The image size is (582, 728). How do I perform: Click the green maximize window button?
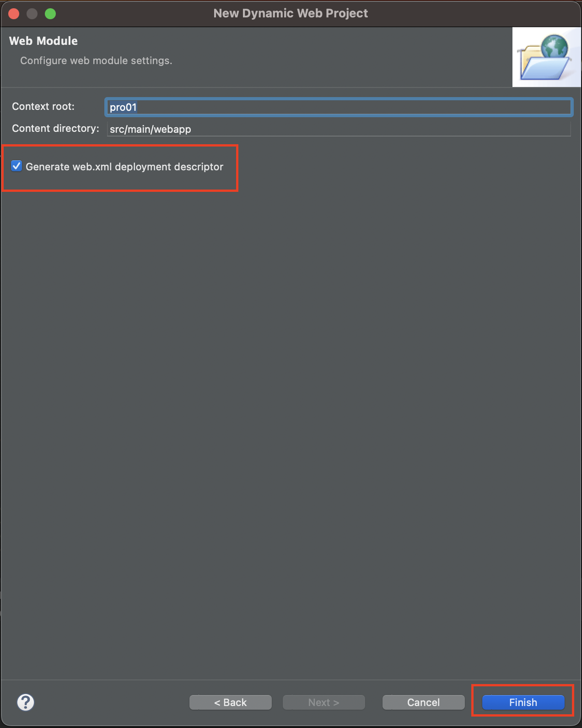[50, 14]
